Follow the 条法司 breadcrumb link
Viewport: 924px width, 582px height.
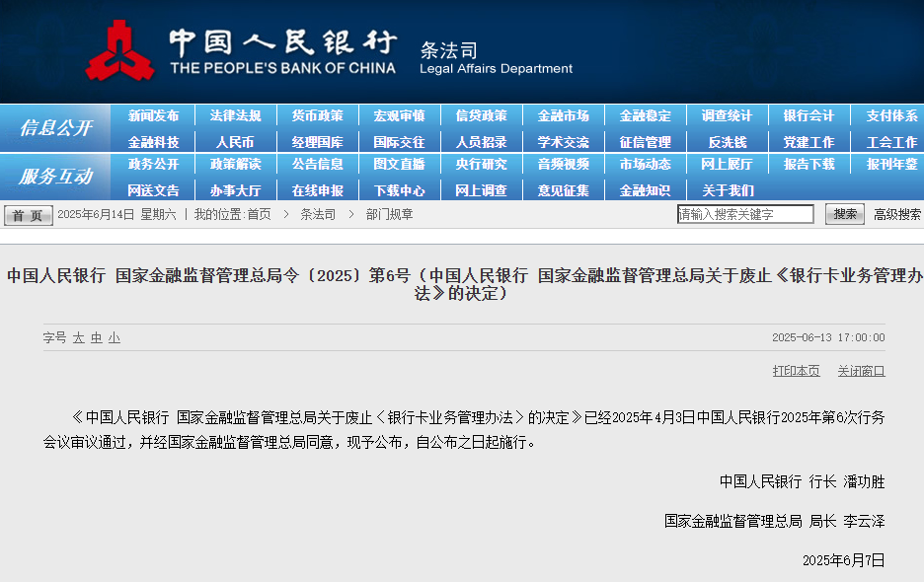(x=318, y=214)
